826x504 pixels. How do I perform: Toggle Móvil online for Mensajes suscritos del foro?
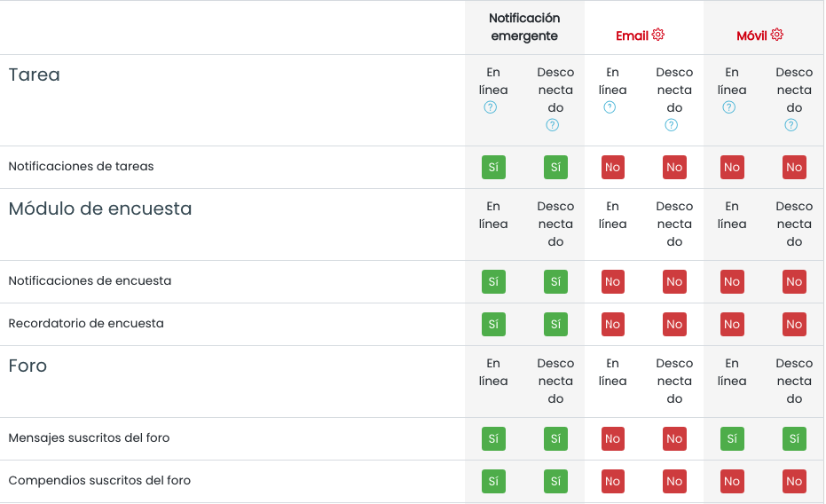(x=731, y=438)
